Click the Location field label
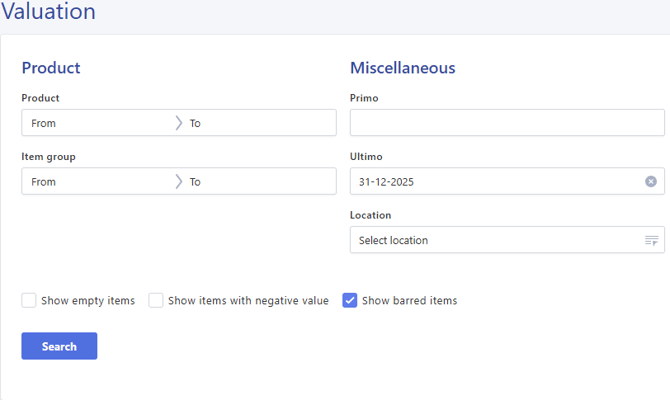670x400 pixels. pos(370,215)
